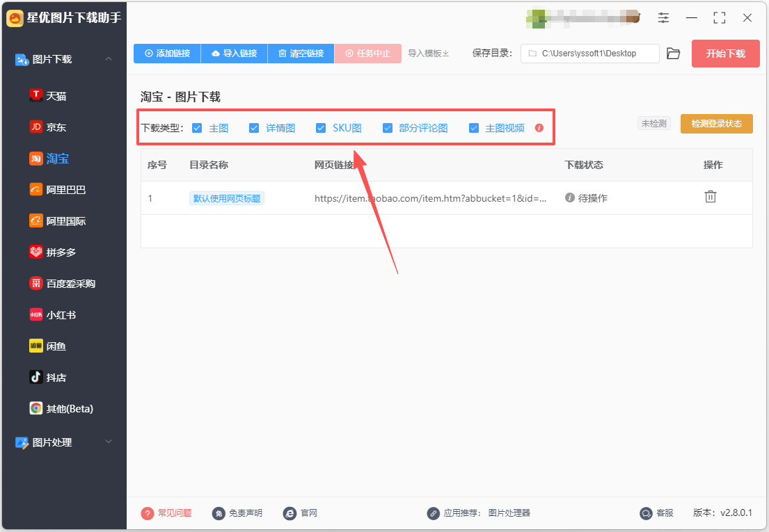Click the 阿里巴巴 sidebar icon
Viewport: 769px width, 532px height.
pos(35,190)
